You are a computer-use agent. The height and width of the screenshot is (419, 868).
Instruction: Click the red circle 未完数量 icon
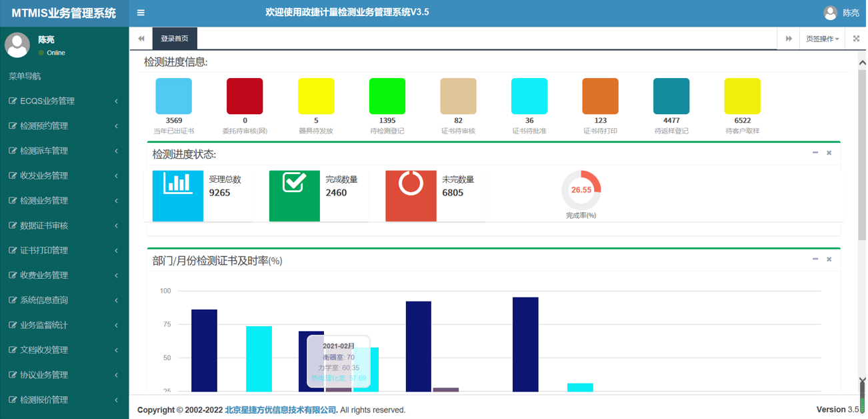coord(411,195)
